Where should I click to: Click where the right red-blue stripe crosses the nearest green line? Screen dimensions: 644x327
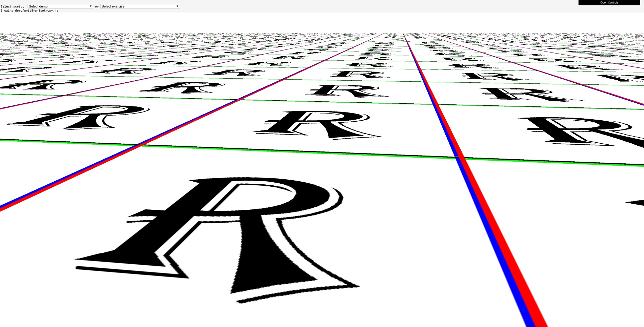(459, 158)
